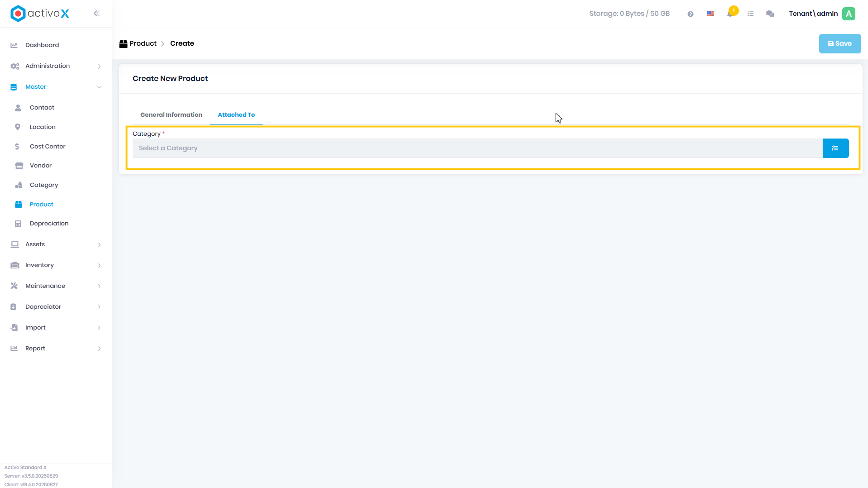Open Dashboard from the sidebar
This screenshot has width=868, height=488.
click(x=42, y=45)
